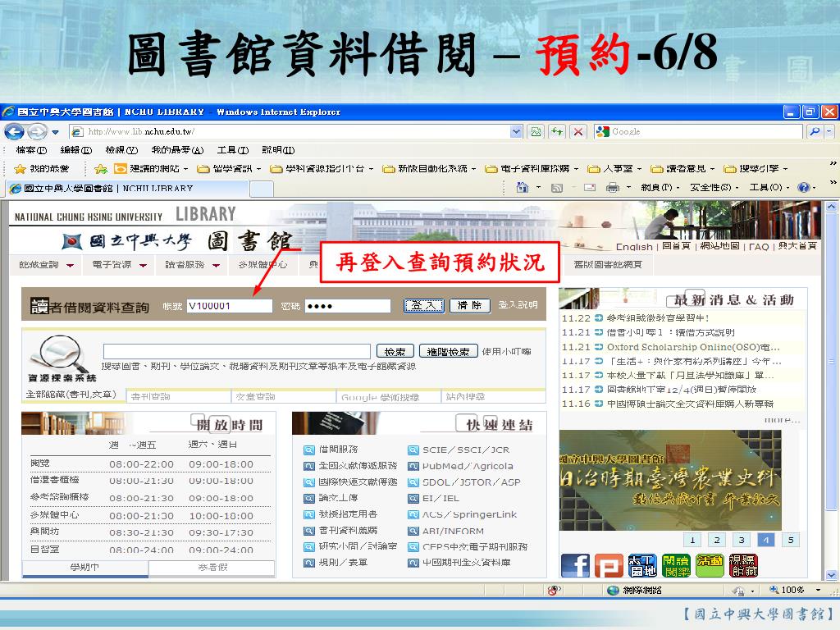Open the 電子資料庫採購 favorites folder
840x630 pixels.
[532, 169]
